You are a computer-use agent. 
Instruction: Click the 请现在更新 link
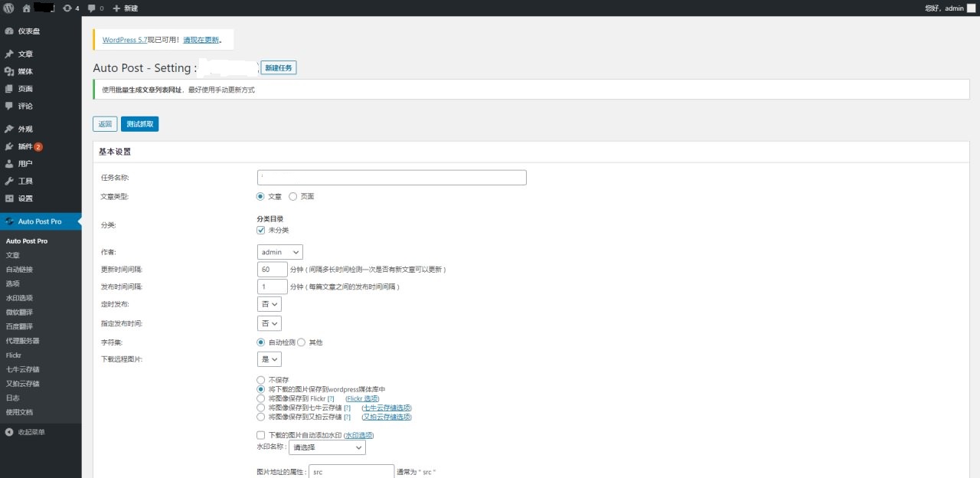pos(201,40)
